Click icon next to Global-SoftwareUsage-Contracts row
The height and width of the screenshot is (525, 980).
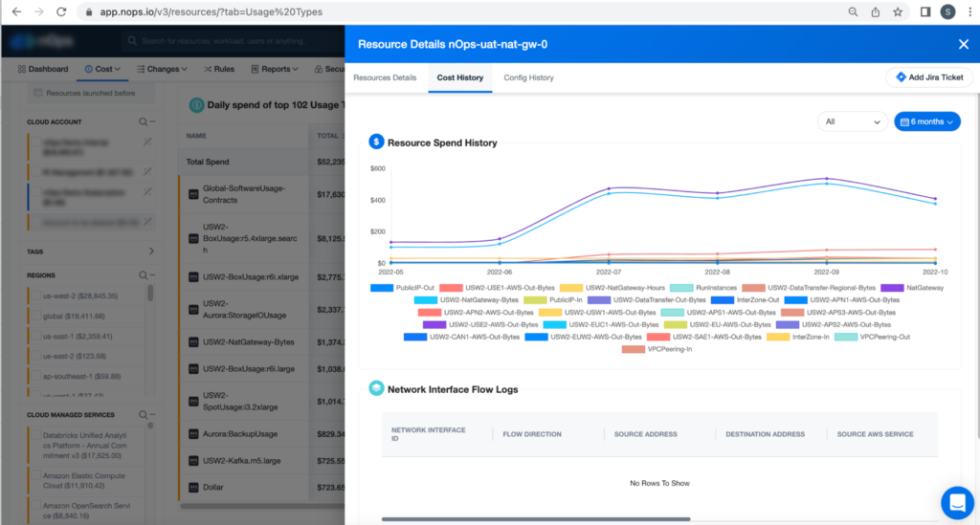(x=193, y=194)
